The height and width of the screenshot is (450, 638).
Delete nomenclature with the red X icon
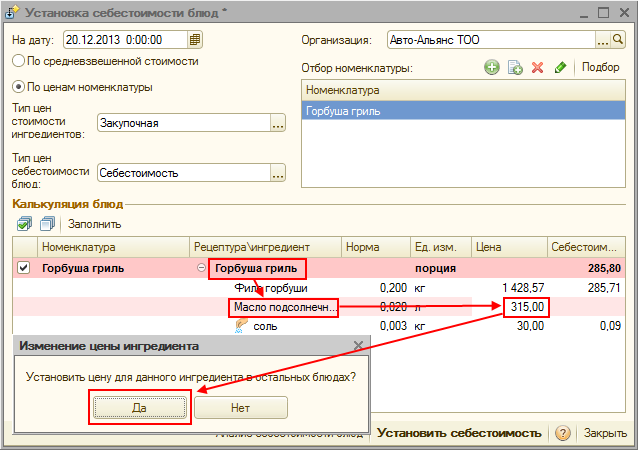pos(537,67)
